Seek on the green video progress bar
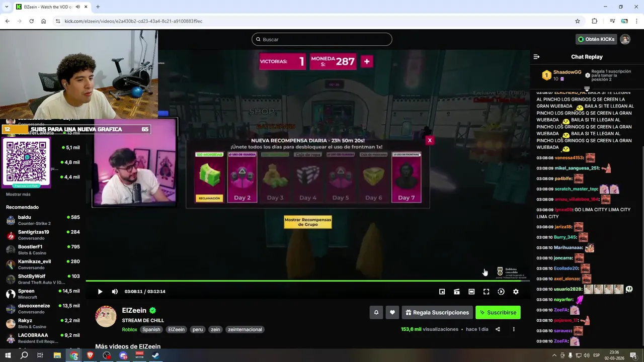 tap(307, 281)
